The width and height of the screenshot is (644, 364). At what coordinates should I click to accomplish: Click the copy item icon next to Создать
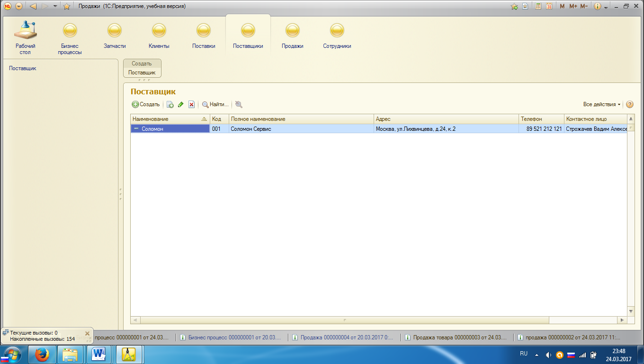170,104
